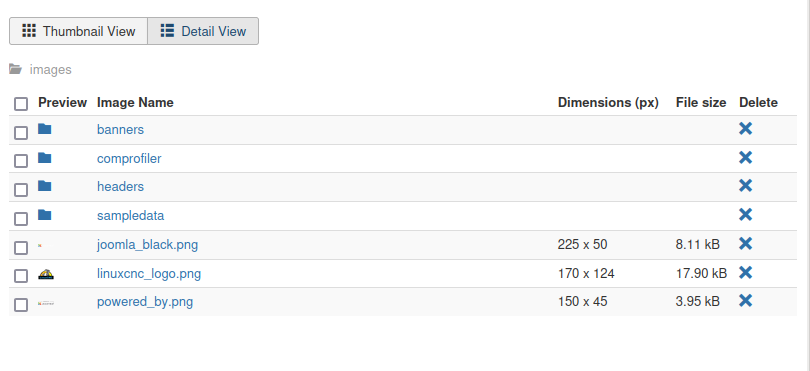Image resolution: width=810 pixels, height=371 pixels.
Task: Tick the checkbox next to powered_by.png
Action: pyautogui.click(x=21, y=305)
